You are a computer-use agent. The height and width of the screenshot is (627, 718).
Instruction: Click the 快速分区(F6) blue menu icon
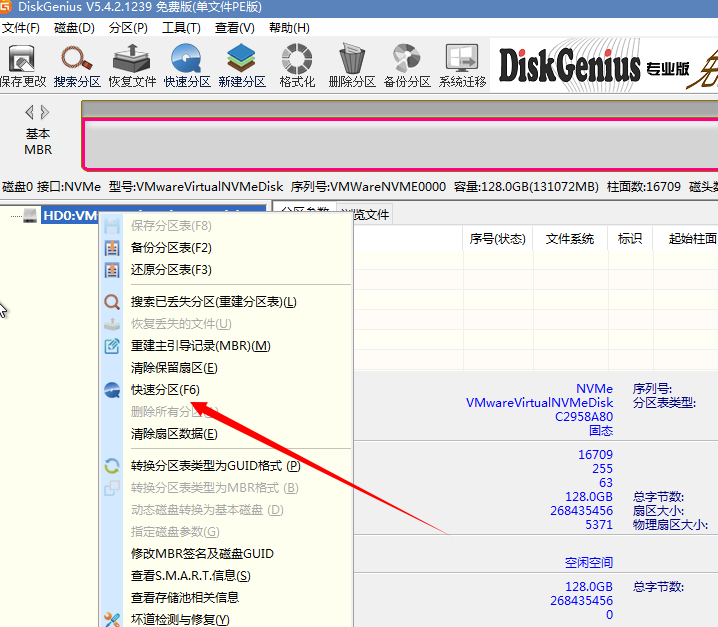click(112, 390)
